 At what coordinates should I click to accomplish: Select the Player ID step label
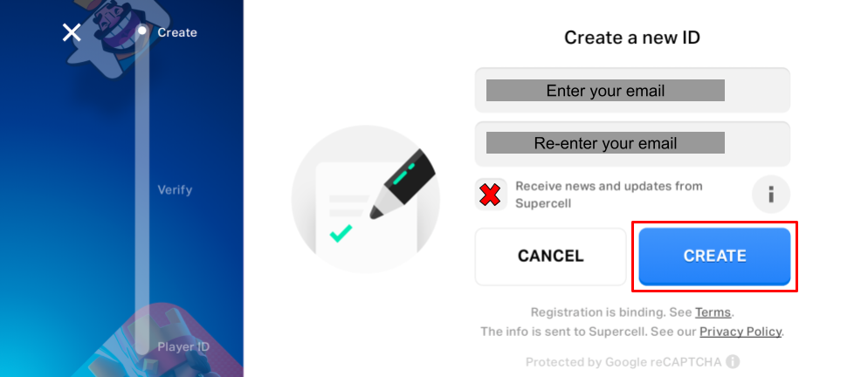[x=183, y=346]
